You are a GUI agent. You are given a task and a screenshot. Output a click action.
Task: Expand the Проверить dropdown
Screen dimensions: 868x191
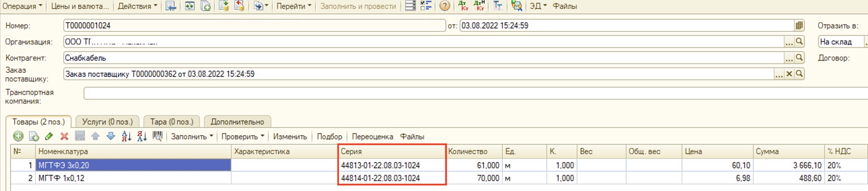point(243,137)
